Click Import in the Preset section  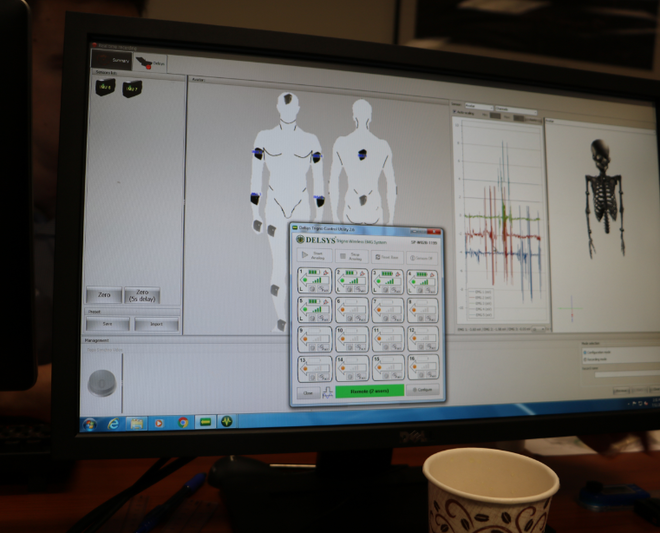(x=156, y=324)
